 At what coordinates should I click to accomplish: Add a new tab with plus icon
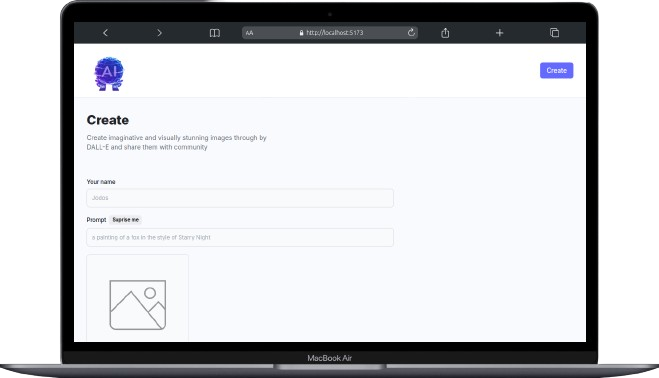coord(499,33)
